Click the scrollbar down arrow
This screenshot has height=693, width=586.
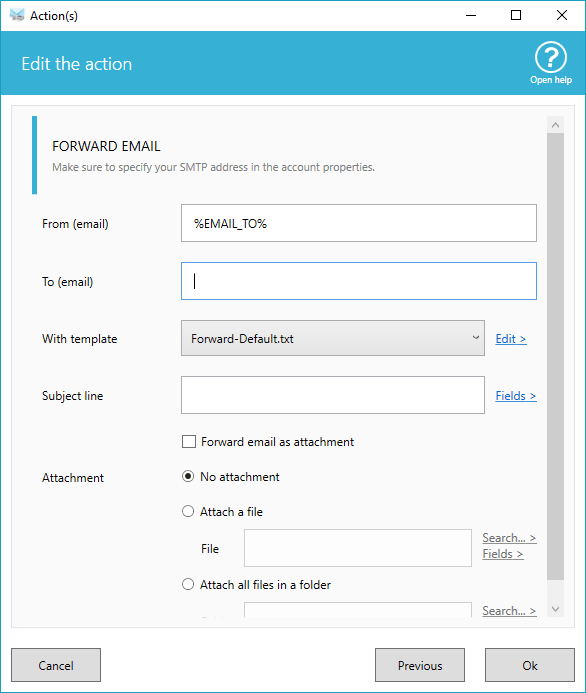coord(556,609)
